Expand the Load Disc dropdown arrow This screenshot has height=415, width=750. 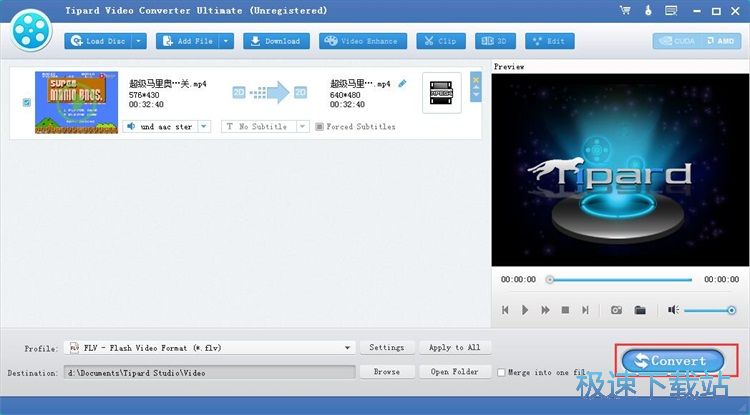pyautogui.click(x=139, y=41)
